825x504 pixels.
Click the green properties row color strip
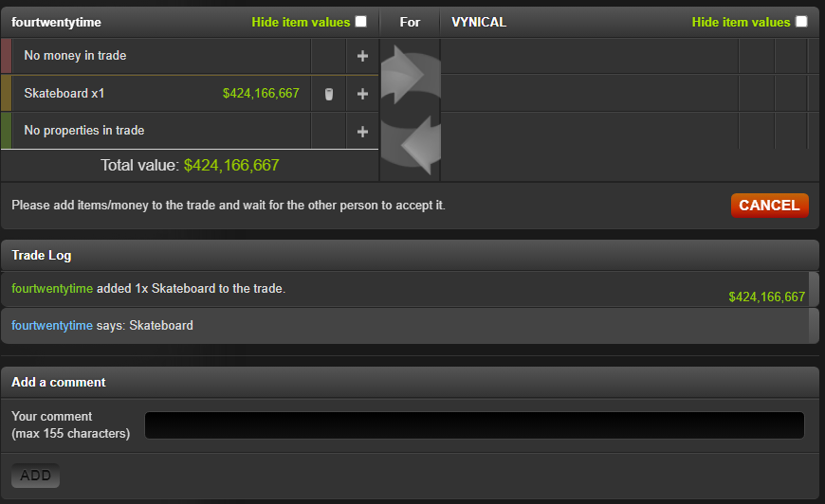click(x=7, y=131)
